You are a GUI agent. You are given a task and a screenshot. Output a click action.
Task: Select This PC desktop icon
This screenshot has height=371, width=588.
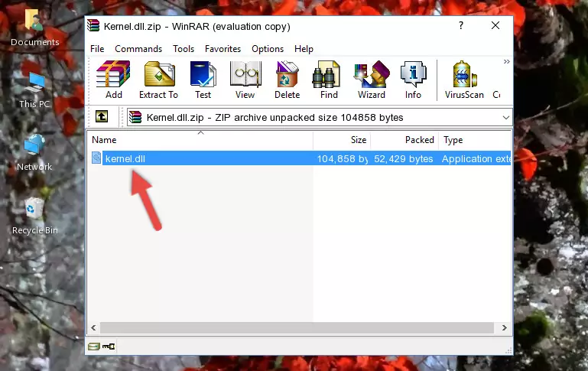click(34, 90)
